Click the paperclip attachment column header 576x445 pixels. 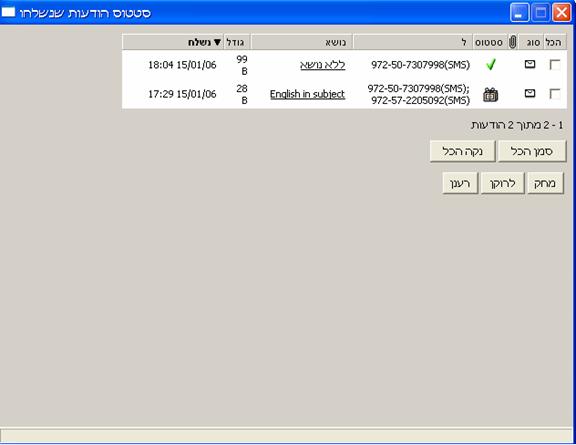point(512,42)
